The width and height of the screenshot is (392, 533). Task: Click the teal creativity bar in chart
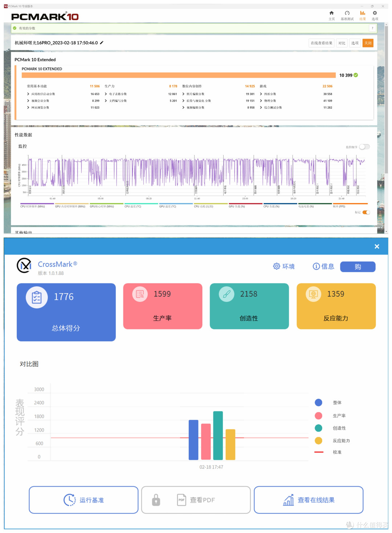point(218,435)
